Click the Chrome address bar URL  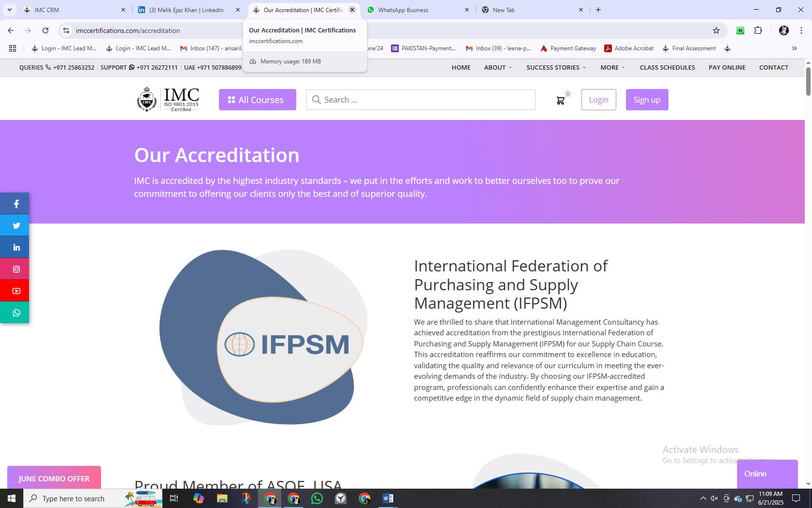point(128,30)
